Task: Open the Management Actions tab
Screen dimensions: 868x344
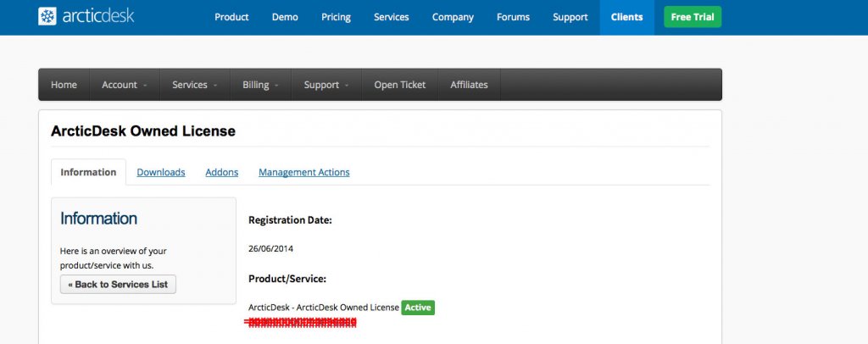Action: (304, 172)
